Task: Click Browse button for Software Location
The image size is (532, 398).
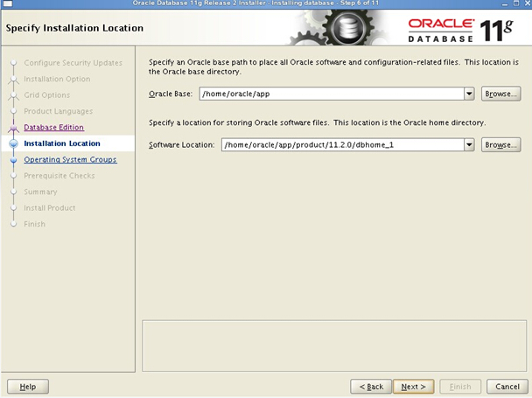Action: (x=501, y=144)
